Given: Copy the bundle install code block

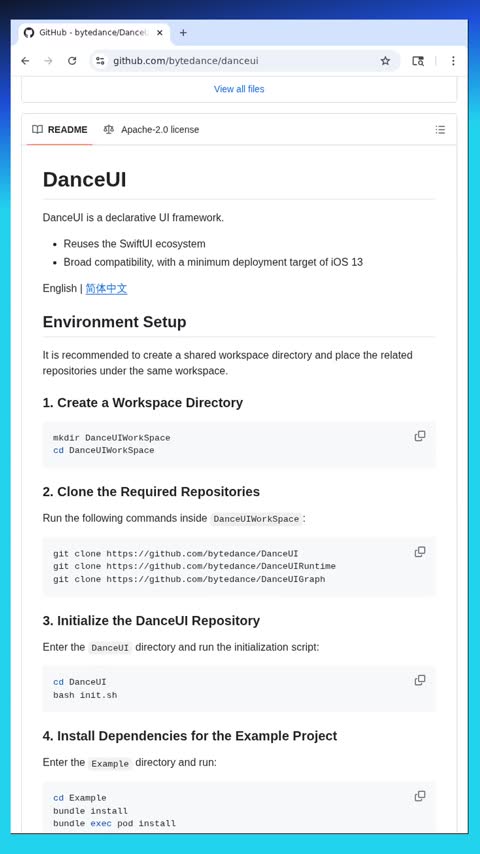Looking at the screenshot, I should [x=420, y=796].
